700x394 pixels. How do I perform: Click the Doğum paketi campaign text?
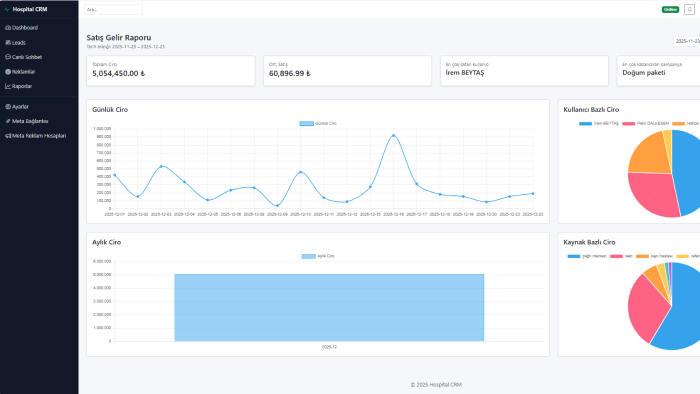pos(644,73)
